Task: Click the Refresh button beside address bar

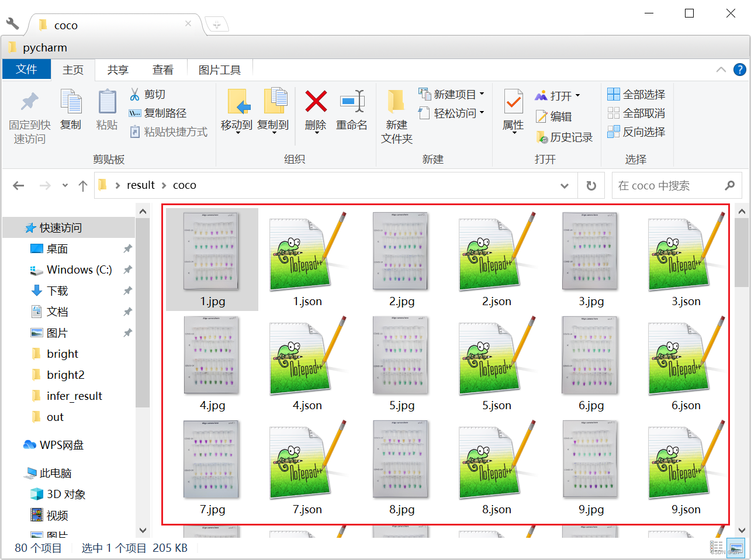Action: 591,185
